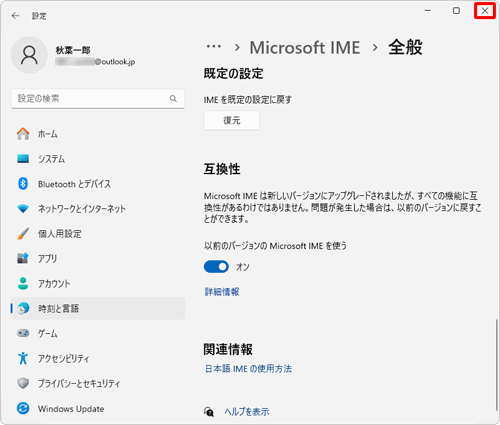The width and height of the screenshot is (500, 425).
Task: Click the vertical scrollbar thumb
Action: [x=497, y=364]
